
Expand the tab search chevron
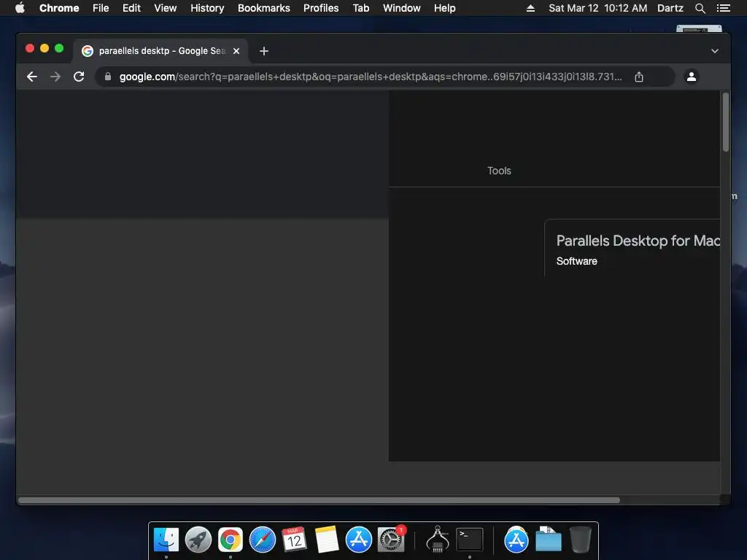tap(715, 51)
